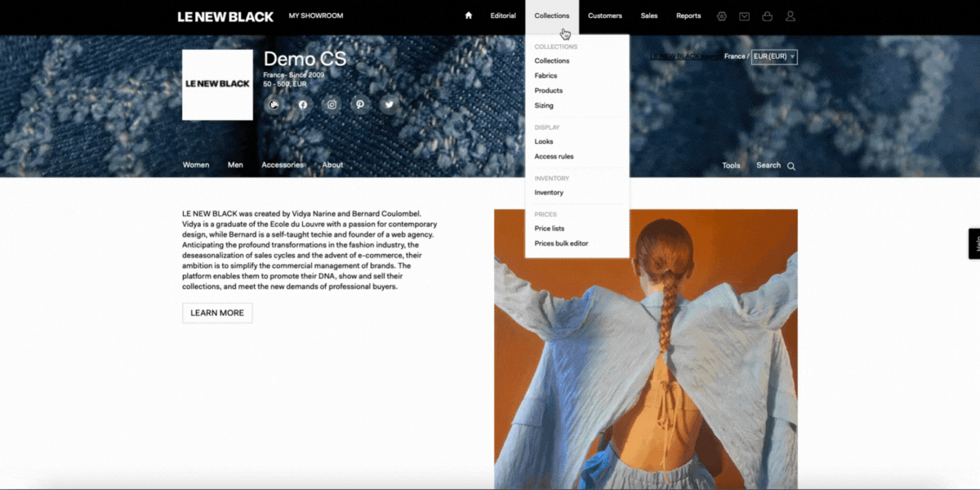Click the LE NEW BLACK header logo
980x490 pixels.
tap(225, 16)
